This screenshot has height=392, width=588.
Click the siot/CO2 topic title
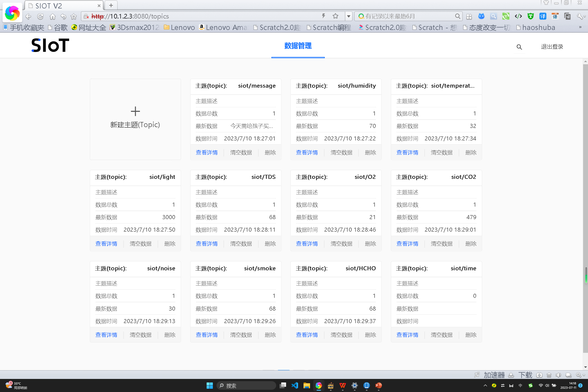(464, 177)
